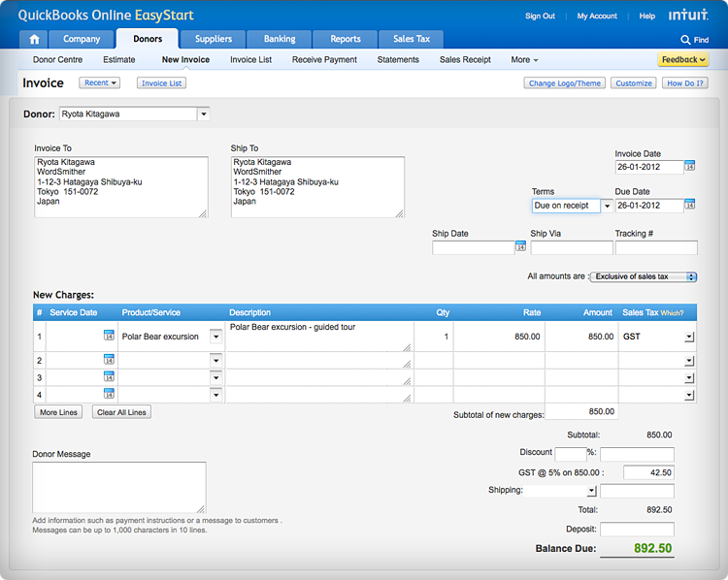Open row 2 Sales Tax dropdown
This screenshot has width=728, height=580.
(689, 361)
